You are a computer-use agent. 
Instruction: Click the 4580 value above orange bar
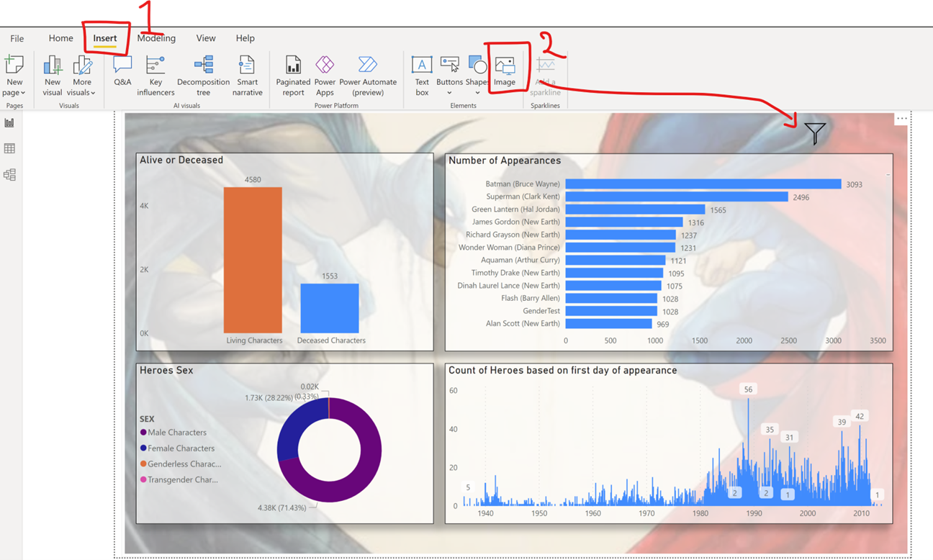253,179
